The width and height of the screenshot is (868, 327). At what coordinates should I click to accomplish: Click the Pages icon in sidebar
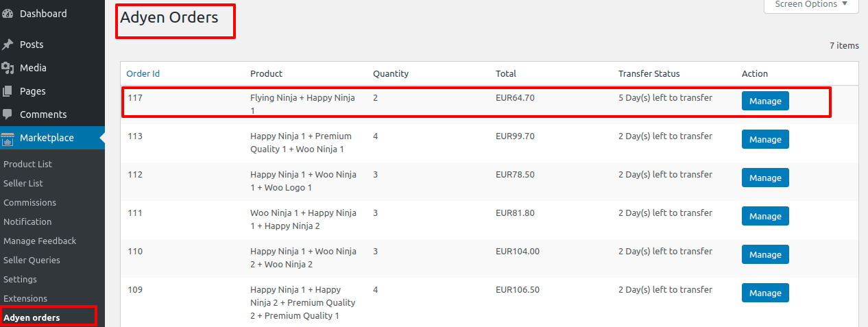pos(8,91)
